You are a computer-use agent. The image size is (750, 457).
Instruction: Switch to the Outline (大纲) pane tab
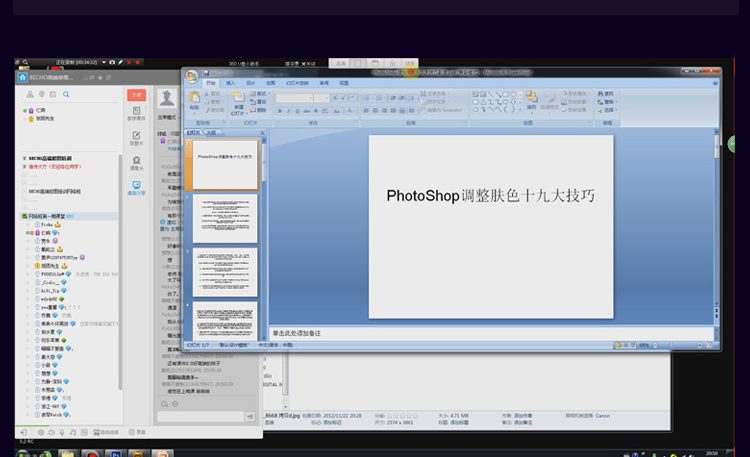(211, 133)
